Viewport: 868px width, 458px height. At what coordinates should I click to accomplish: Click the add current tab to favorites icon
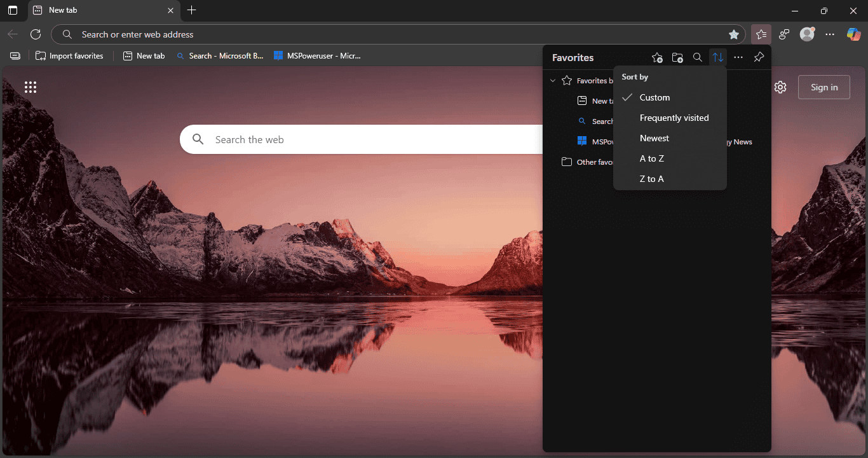point(657,57)
